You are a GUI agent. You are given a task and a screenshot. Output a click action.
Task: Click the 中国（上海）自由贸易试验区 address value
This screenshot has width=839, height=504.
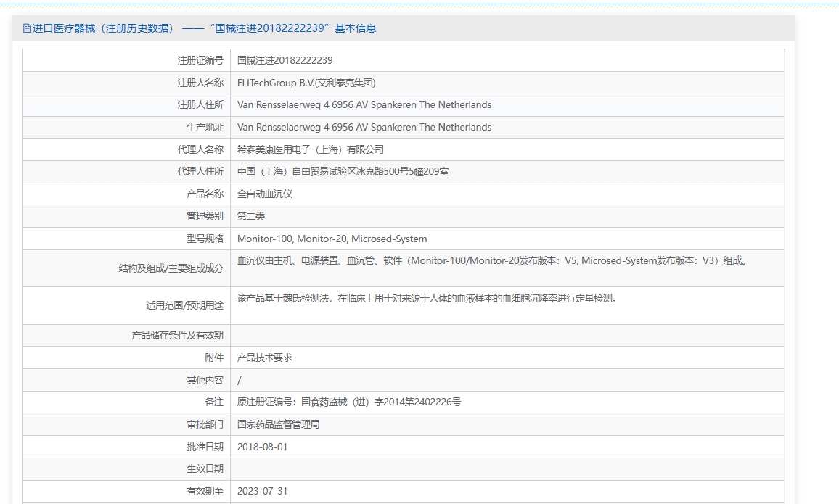point(343,172)
